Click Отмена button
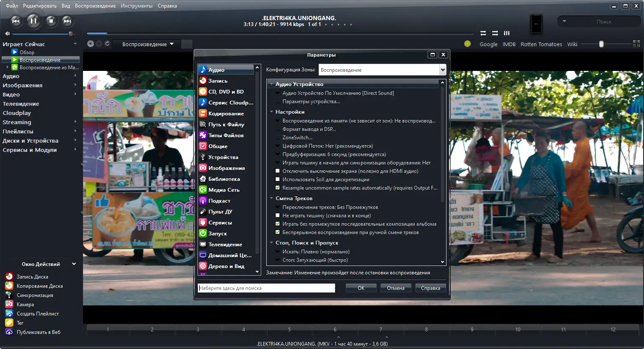 coord(396,288)
